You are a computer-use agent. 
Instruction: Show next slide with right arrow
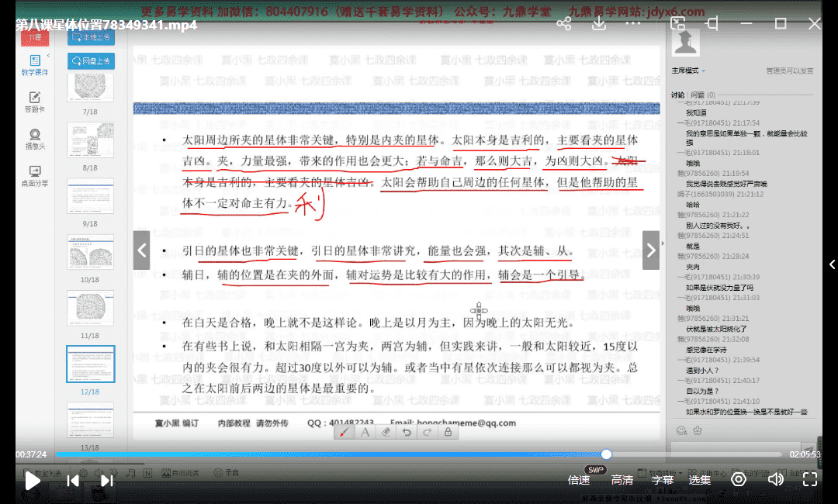[x=651, y=250]
